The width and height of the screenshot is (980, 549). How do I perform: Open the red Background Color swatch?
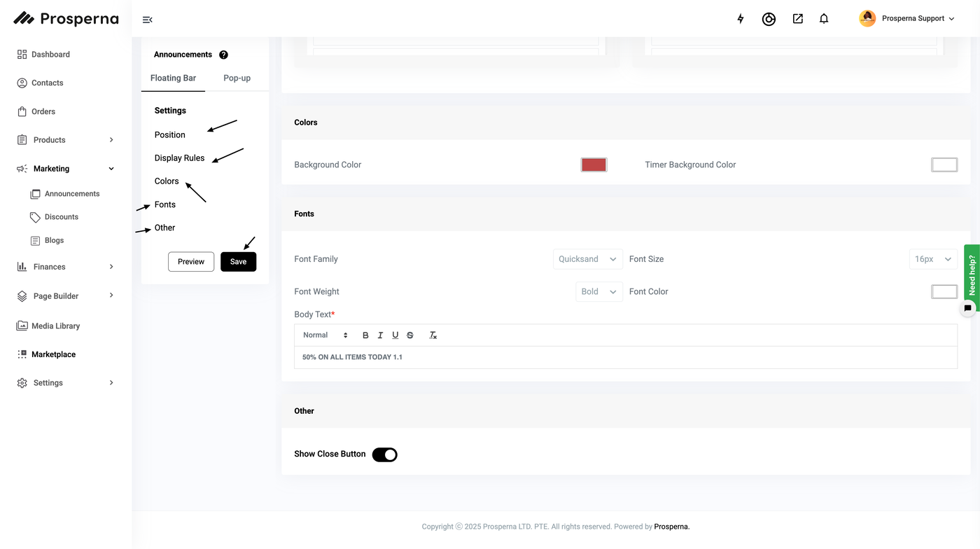click(x=594, y=165)
